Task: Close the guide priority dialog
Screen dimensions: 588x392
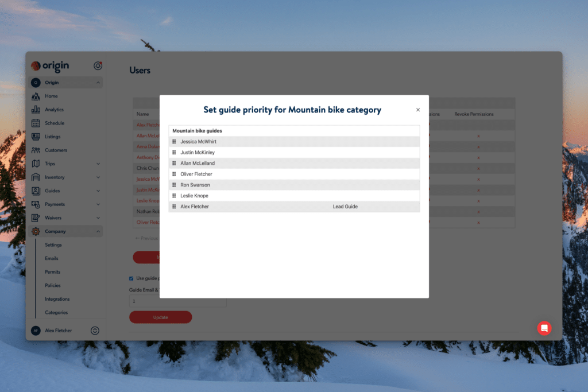Action: [x=418, y=110]
